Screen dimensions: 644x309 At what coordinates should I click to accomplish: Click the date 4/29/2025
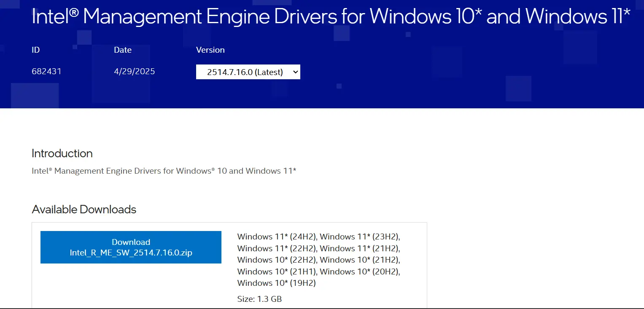point(134,71)
